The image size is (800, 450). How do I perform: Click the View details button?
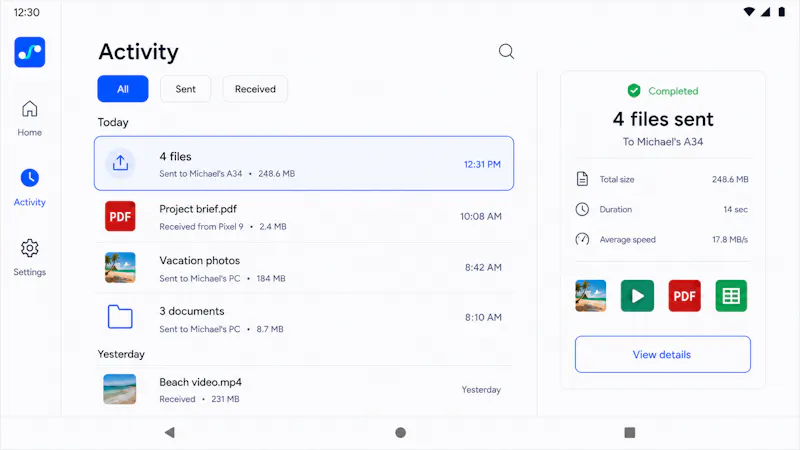click(x=663, y=354)
